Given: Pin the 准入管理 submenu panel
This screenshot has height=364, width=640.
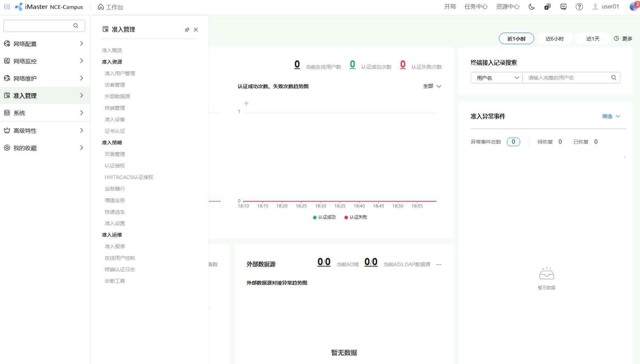Looking at the screenshot, I should coord(187,30).
